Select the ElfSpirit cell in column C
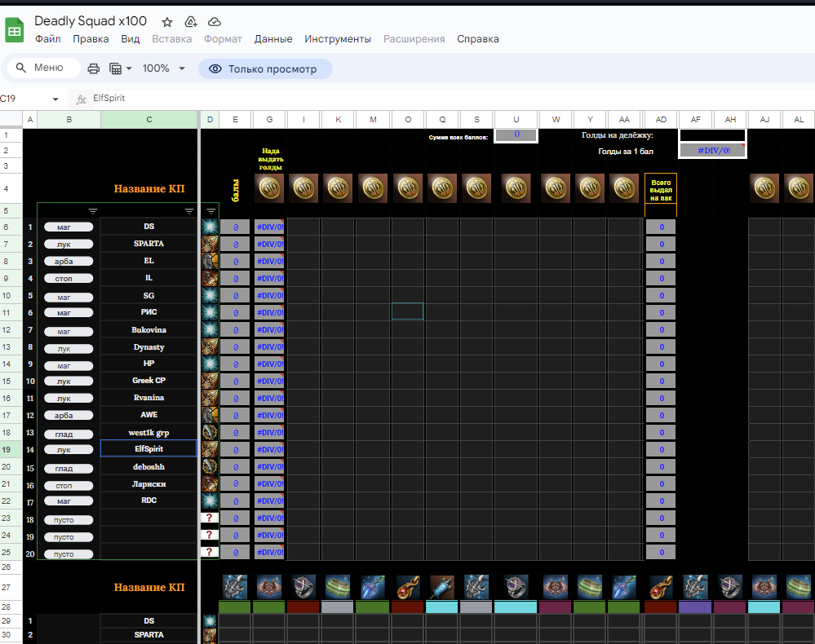 tap(148, 448)
